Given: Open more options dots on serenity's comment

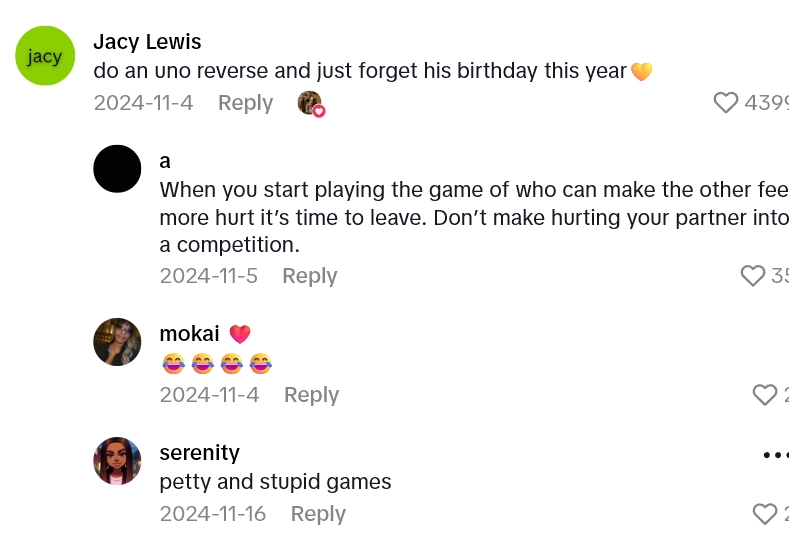Looking at the screenshot, I should point(775,455).
